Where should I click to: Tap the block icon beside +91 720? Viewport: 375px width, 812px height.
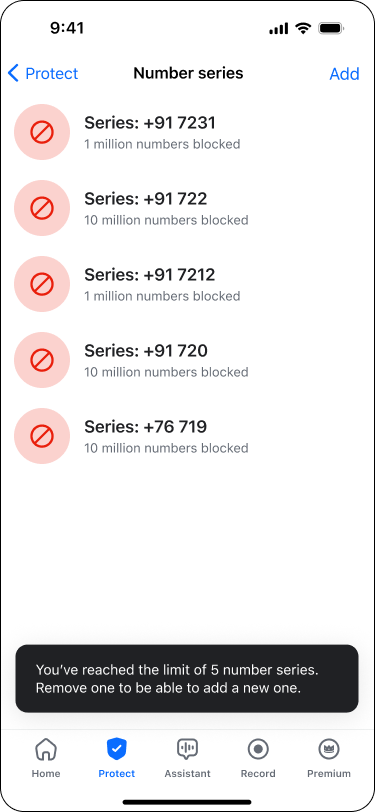[42, 360]
